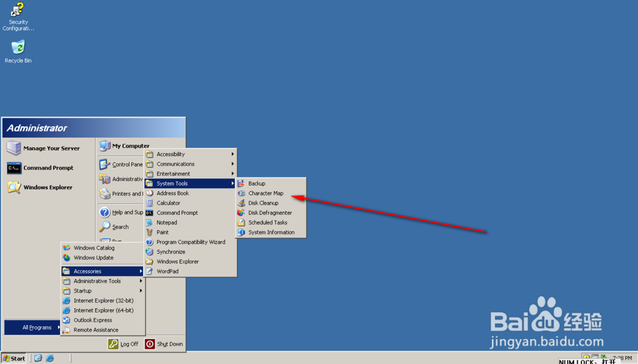Click Manage Your Server icon

[14, 148]
